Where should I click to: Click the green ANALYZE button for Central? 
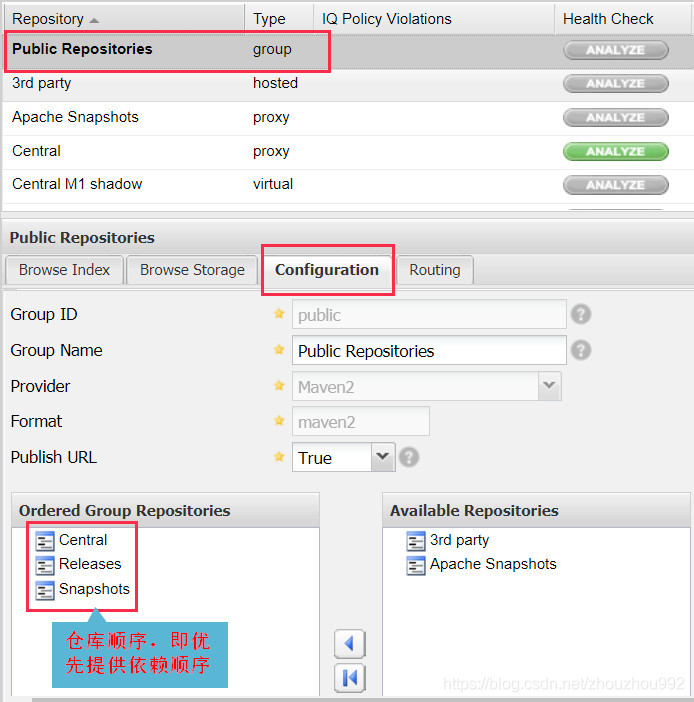(616, 151)
